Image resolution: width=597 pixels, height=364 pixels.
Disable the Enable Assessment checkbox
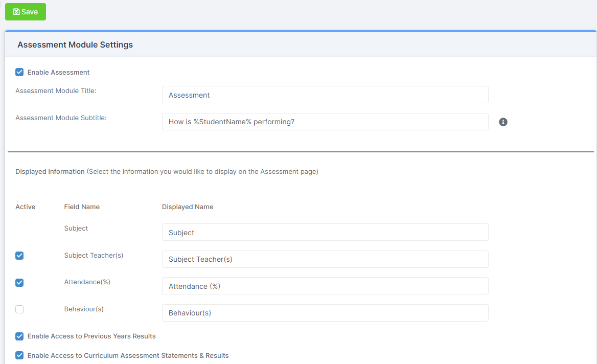pyautogui.click(x=19, y=72)
